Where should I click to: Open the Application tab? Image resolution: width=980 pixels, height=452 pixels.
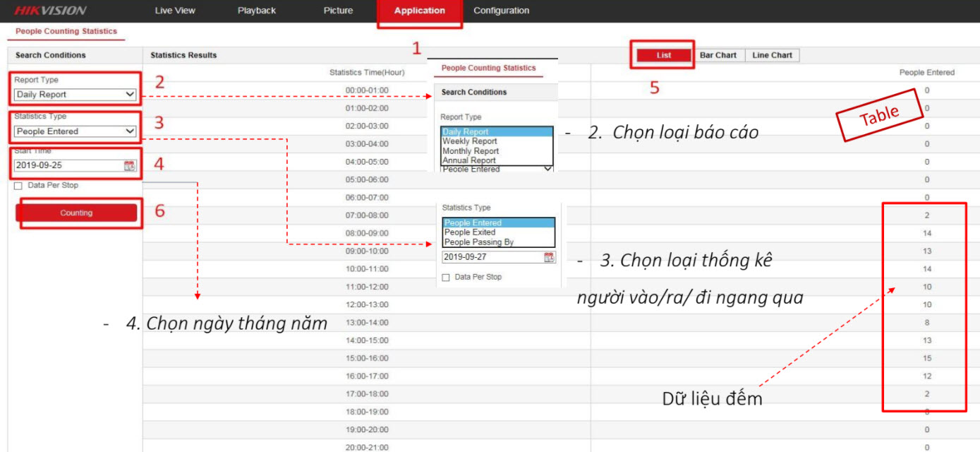click(419, 11)
